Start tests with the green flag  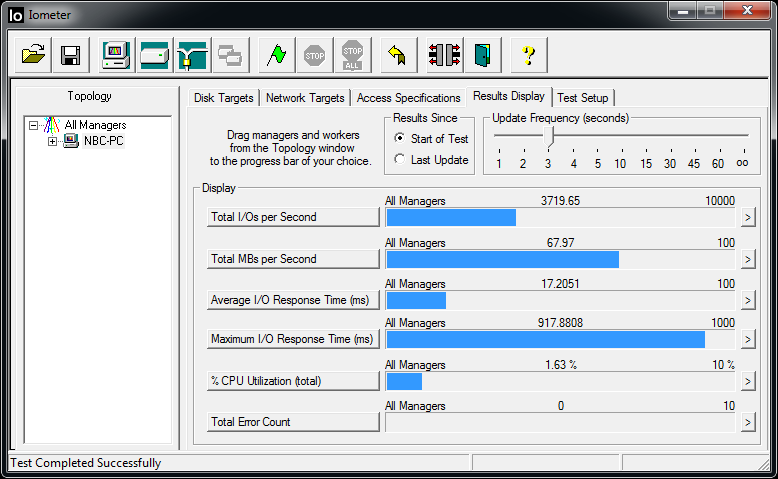click(x=276, y=55)
